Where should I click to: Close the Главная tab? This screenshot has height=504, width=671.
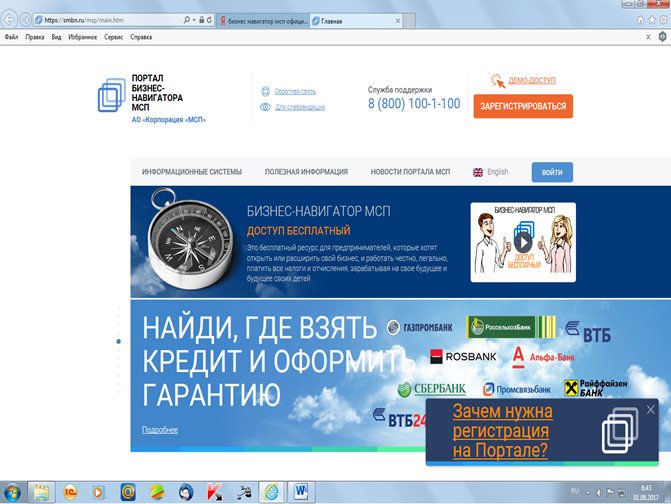[398, 21]
